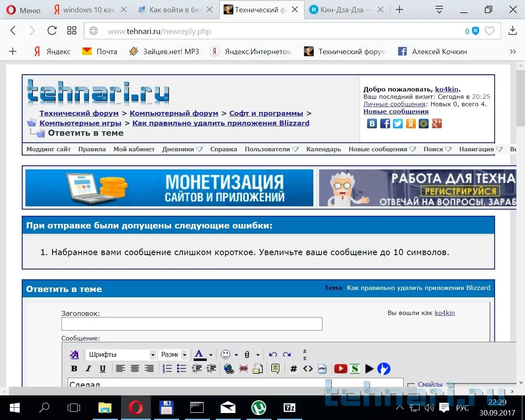Click the green S icon in editor toolbar

(x=355, y=369)
